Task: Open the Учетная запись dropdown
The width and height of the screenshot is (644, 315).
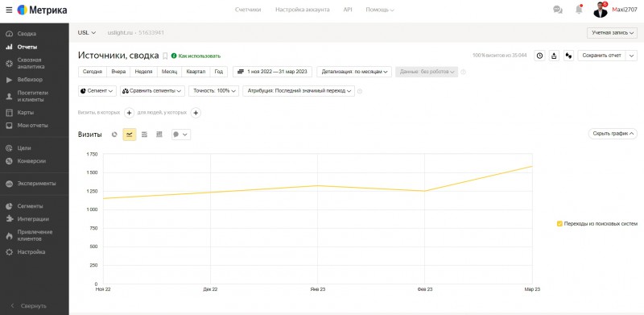Action: pos(612,32)
